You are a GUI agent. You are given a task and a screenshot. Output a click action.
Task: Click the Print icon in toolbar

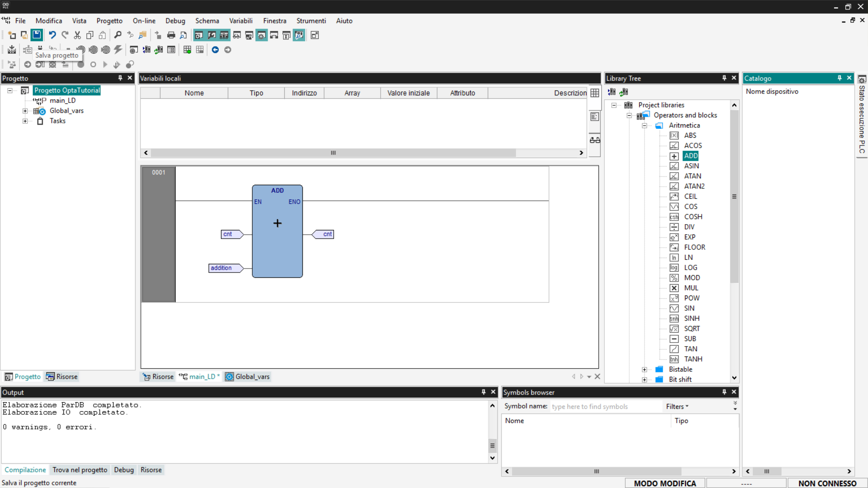pyautogui.click(x=171, y=35)
